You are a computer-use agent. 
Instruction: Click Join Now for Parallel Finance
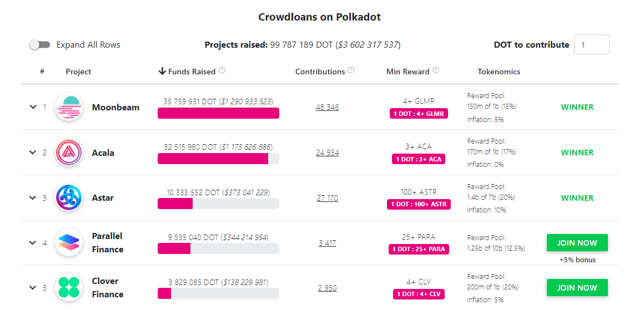point(577,243)
